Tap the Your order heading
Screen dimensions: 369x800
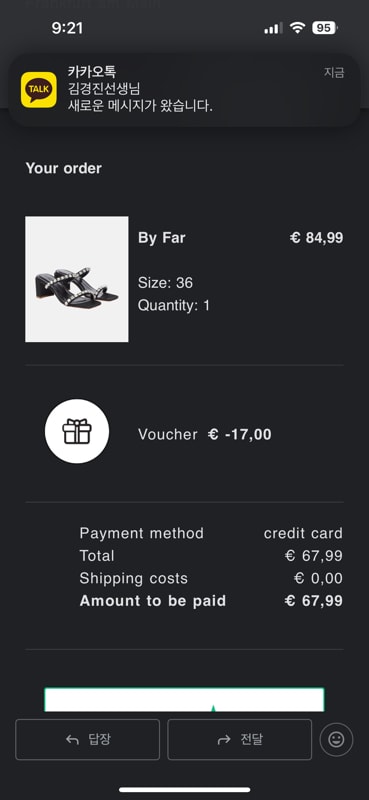coord(63,168)
